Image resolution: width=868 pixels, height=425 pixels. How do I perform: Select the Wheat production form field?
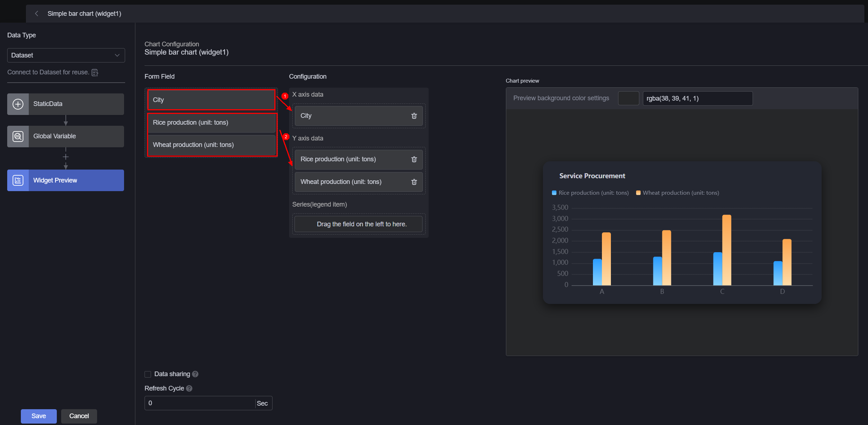(x=211, y=145)
